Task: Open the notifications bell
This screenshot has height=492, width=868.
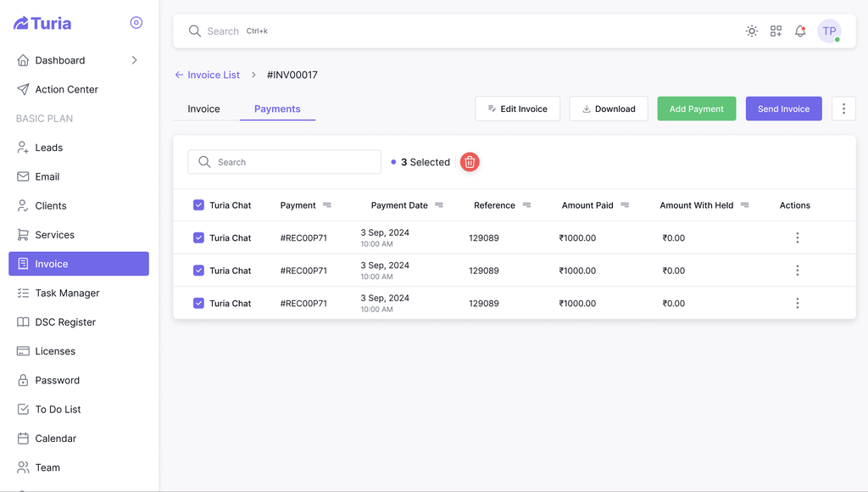Action: [799, 31]
